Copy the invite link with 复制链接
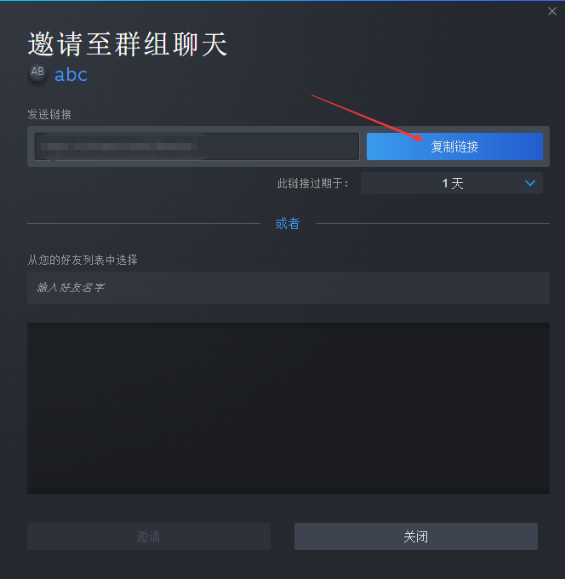This screenshot has height=579, width=566. click(x=454, y=147)
